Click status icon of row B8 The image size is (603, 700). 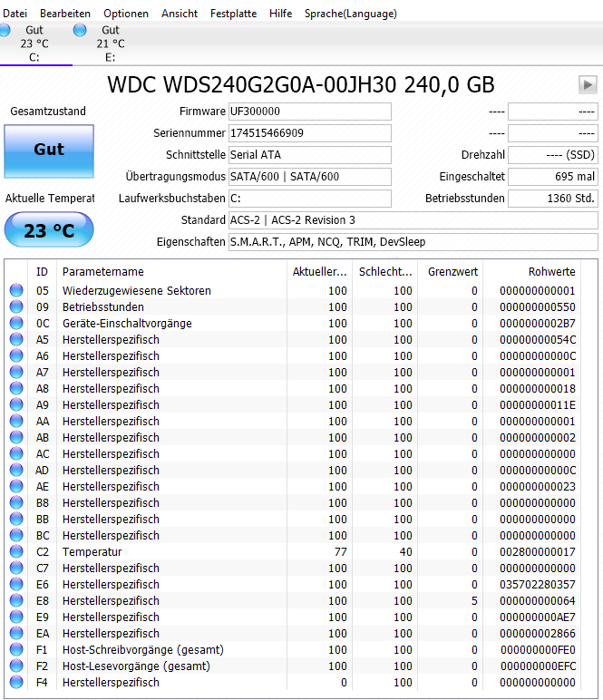[16, 502]
